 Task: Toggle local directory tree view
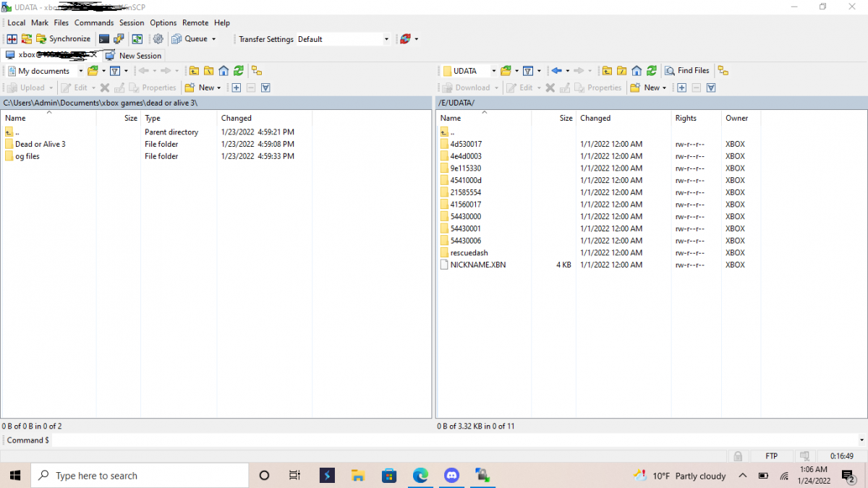pyautogui.click(x=257, y=71)
